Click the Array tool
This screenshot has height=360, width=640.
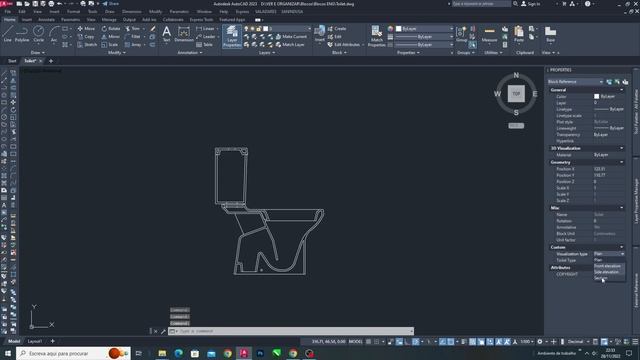click(133, 45)
